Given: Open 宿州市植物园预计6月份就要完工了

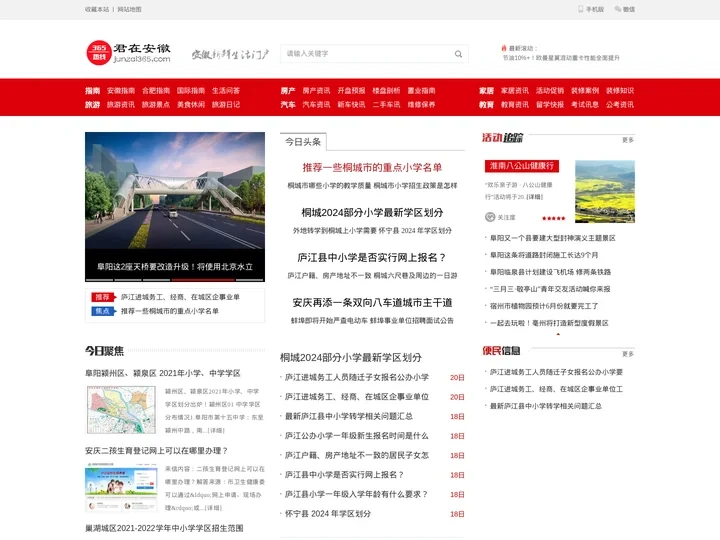Looking at the screenshot, I should (x=544, y=306).
